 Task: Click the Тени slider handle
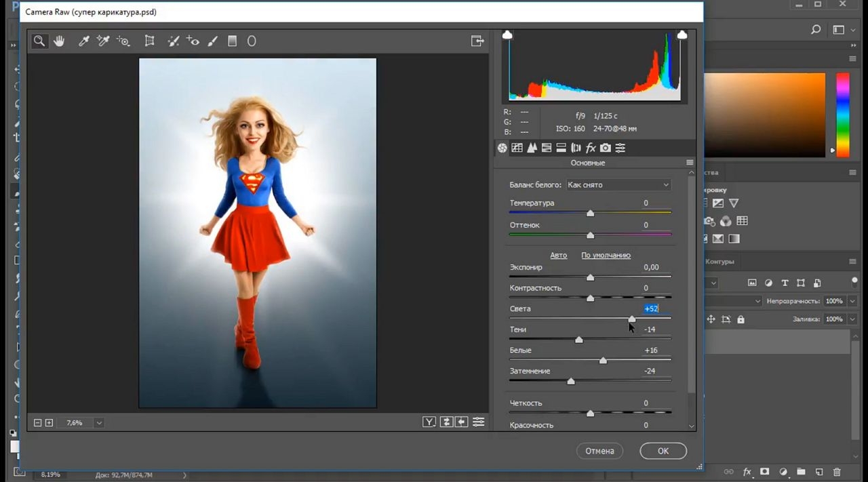[x=578, y=340]
